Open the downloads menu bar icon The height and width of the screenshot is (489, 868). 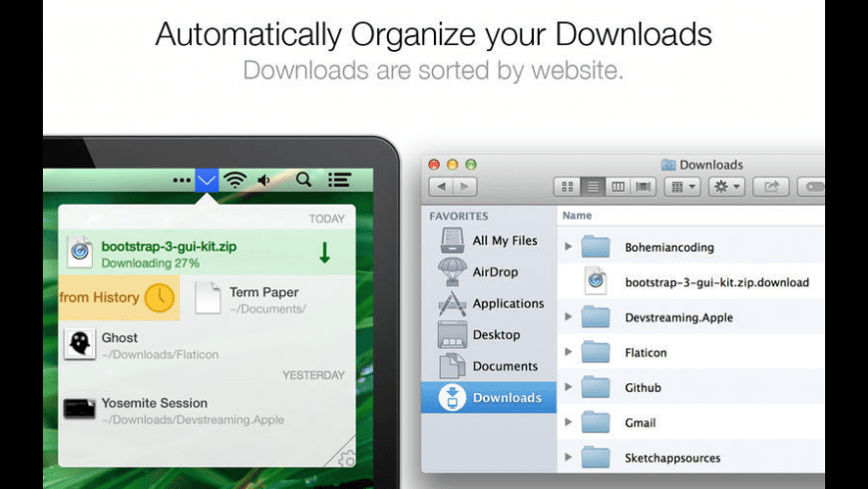point(207,180)
